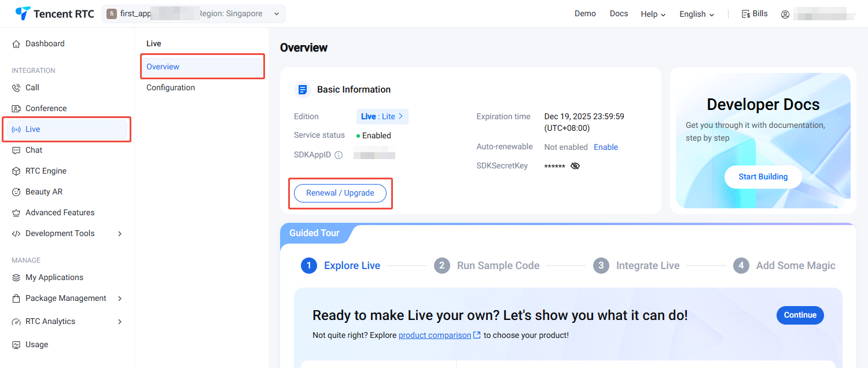Click Start Building in Developer Docs
The width and height of the screenshot is (868, 368).
point(763,176)
